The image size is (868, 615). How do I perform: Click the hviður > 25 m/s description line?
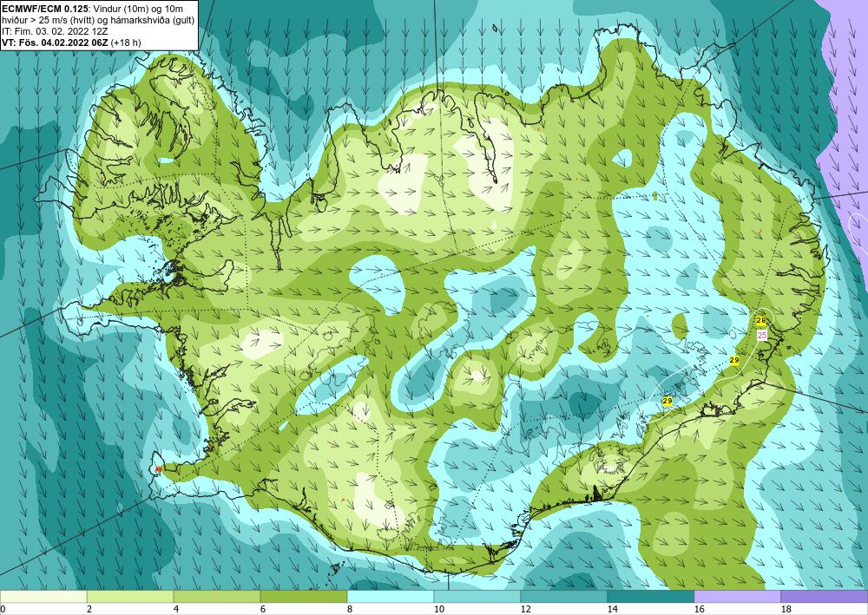[96, 20]
